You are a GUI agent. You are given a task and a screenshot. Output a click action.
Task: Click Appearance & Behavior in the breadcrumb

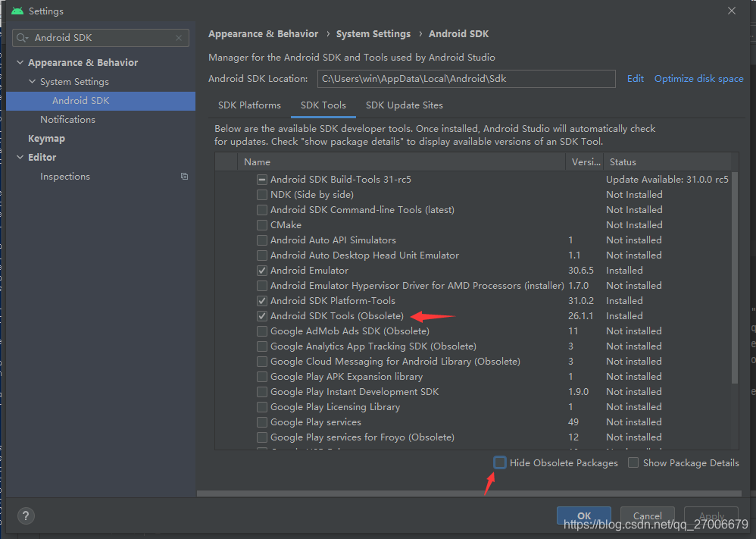click(264, 34)
